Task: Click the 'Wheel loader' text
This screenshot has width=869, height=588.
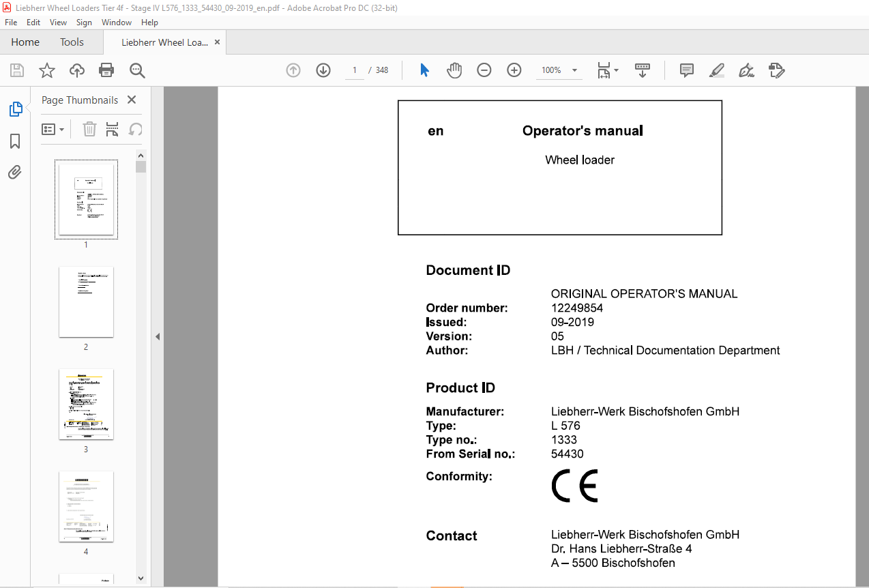Action: click(580, 160)
